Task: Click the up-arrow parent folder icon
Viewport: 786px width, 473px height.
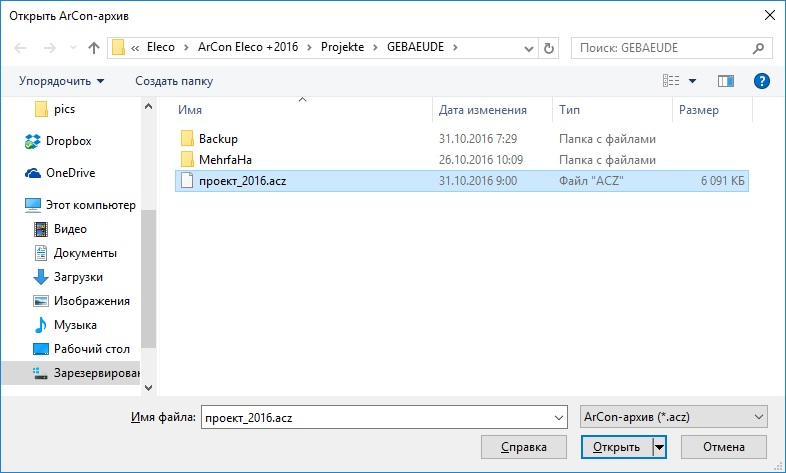Action: coord(93,47)
